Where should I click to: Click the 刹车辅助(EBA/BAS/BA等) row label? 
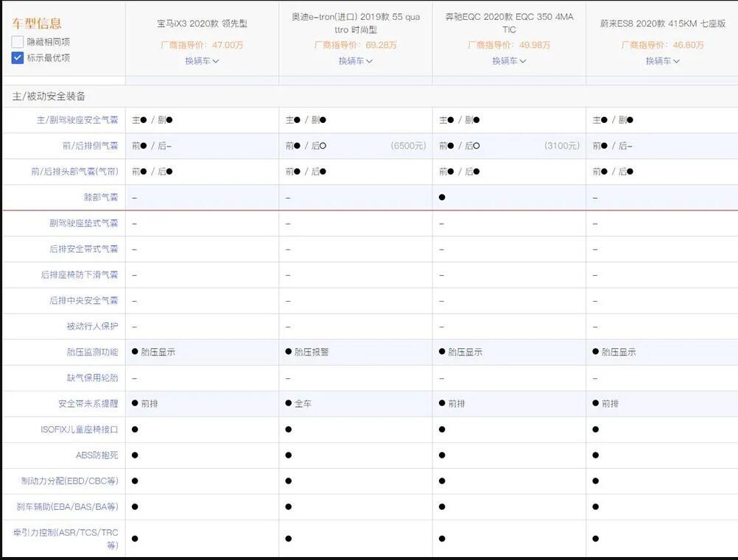click(67, 507)
